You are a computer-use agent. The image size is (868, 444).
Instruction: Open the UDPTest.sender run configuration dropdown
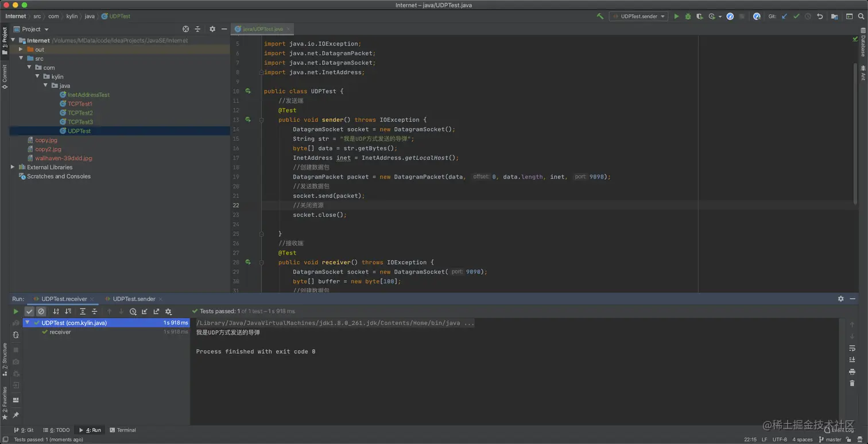click(639, 16)
